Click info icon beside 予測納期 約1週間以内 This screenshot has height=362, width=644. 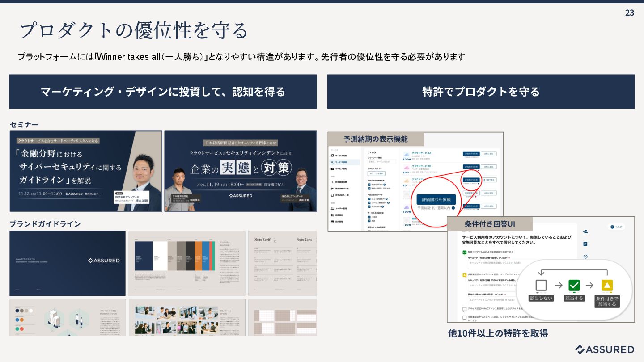tap(453, 208)
